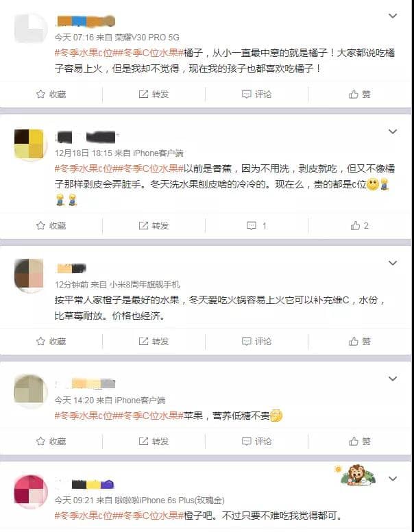
Task: Expand chevron on 12分钟前 post
Action: pyautogui.click(x=393, y=263)
